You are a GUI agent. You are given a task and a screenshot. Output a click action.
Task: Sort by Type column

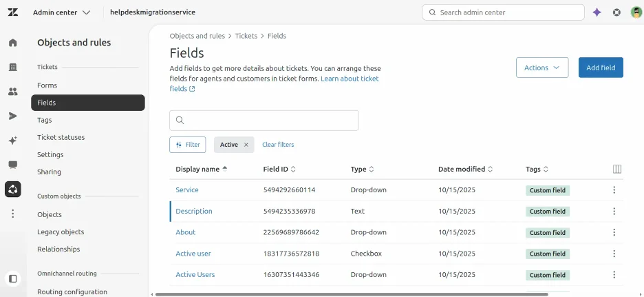click(362, 169)
